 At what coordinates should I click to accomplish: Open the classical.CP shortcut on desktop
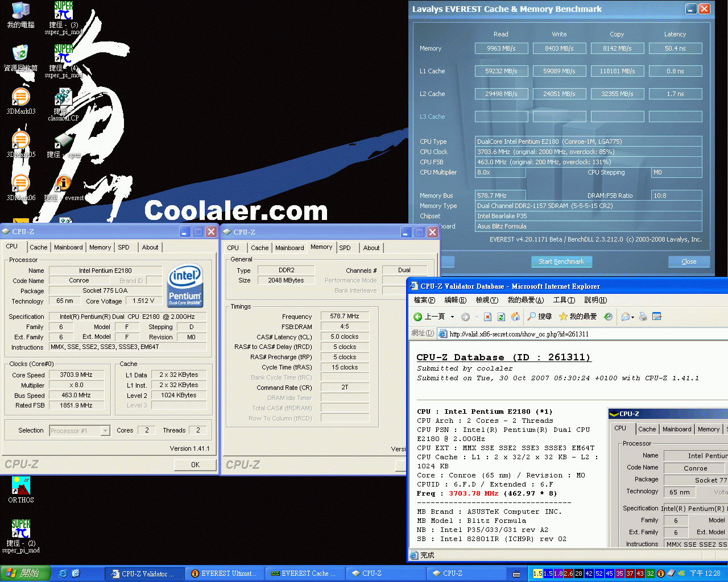click(64, 105)
